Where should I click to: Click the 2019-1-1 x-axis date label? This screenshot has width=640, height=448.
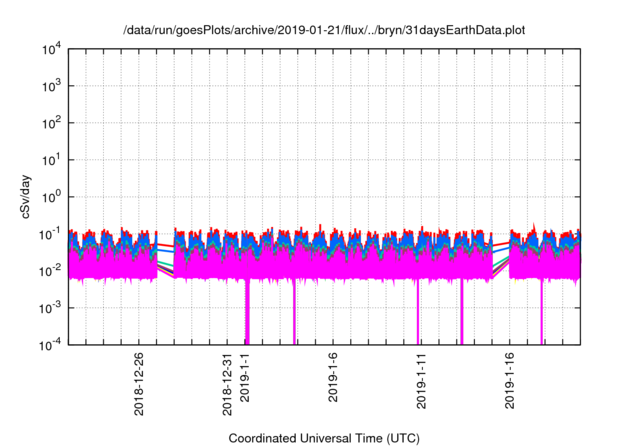click(x=244, y=377)
